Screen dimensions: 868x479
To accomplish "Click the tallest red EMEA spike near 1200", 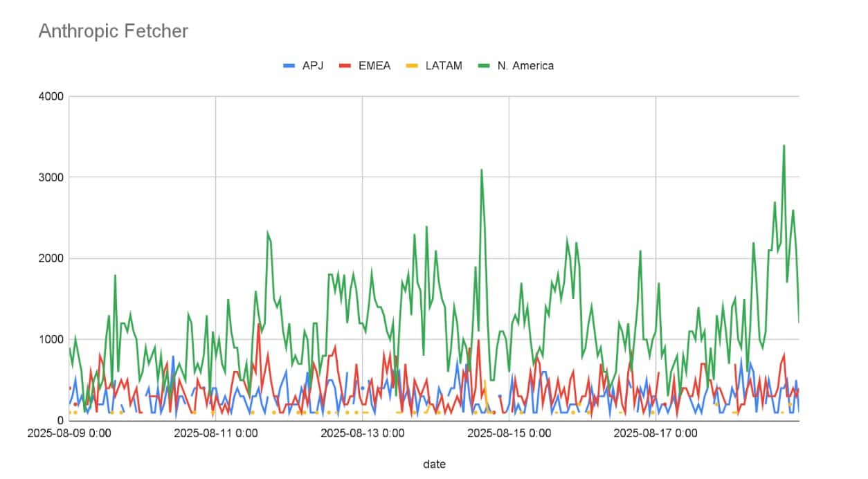I will pos(259,324).
